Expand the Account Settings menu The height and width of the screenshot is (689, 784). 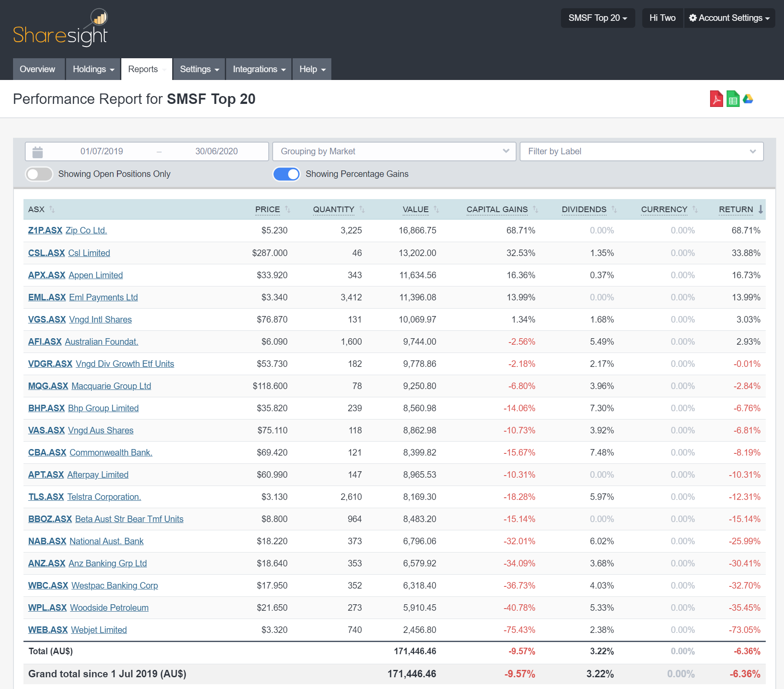coord(729,18)
